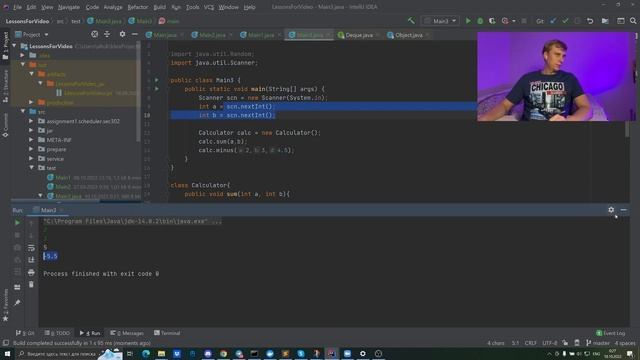Hide the Project panel with minus icon
640x360 pixels.
click(135, 34)
